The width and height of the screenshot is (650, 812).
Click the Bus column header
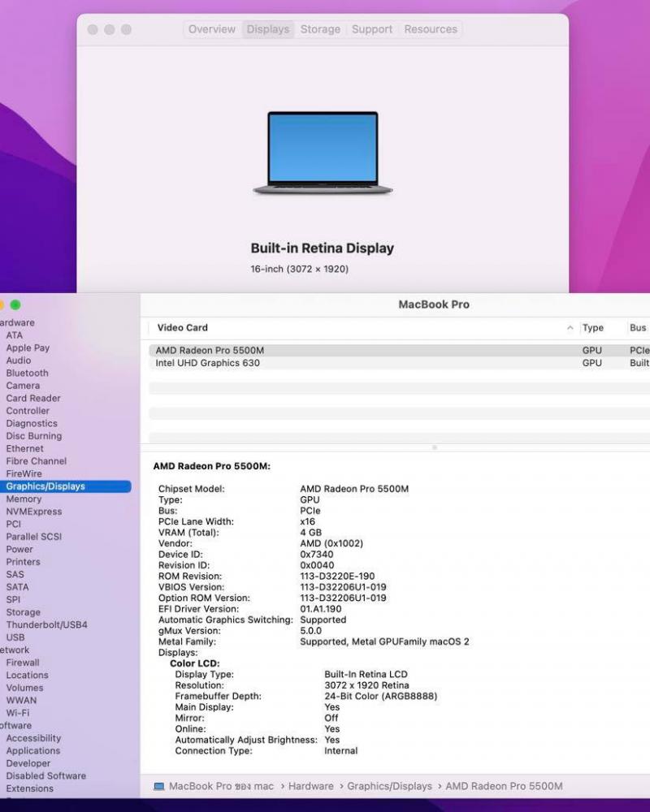pyautogui.click(x=638, y=328)
